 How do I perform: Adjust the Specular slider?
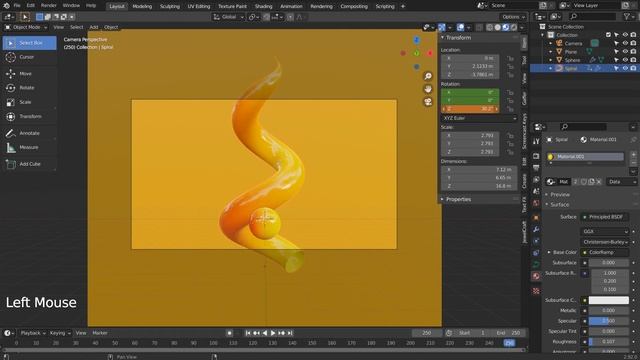pos(609,321)
